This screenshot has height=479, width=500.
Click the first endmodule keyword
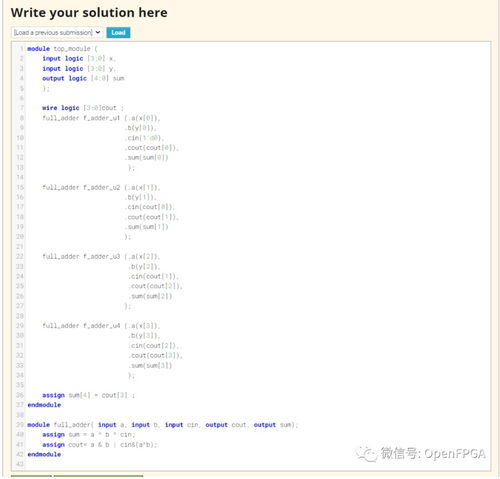tap(44, 405)
